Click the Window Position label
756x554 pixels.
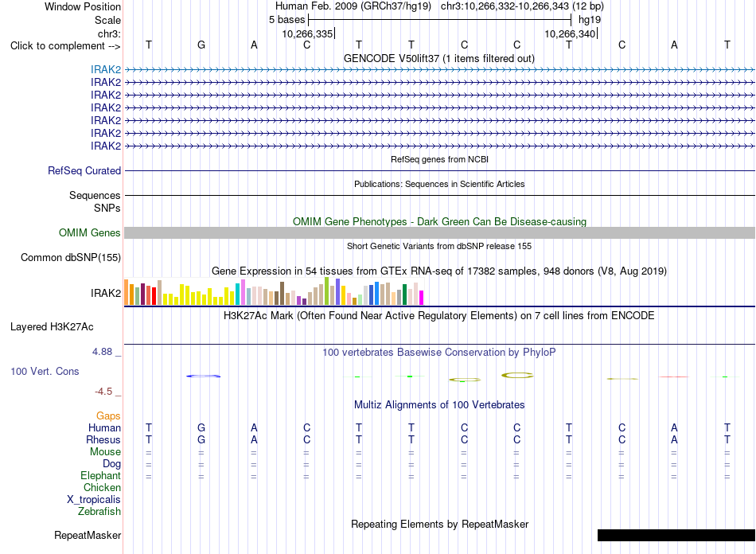[83, 6]
